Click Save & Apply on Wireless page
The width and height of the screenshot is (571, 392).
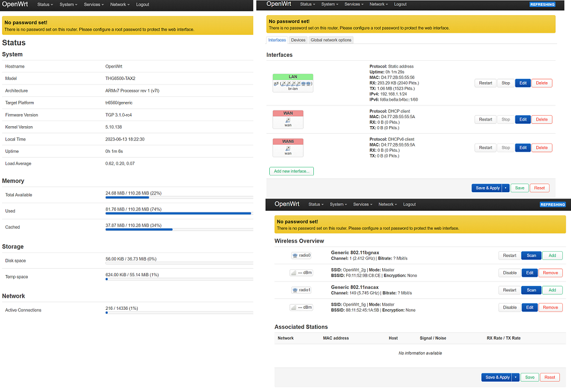497,377
